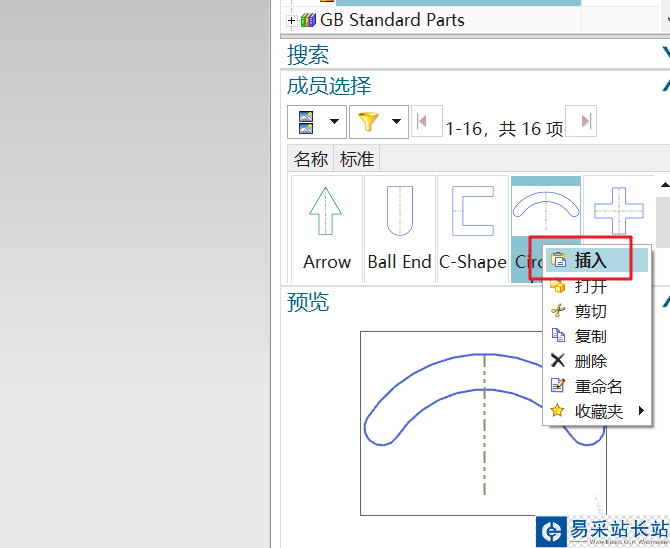670x548 pixels.
Task: Click the preview image of the arc slot
Action: (483, 423)
